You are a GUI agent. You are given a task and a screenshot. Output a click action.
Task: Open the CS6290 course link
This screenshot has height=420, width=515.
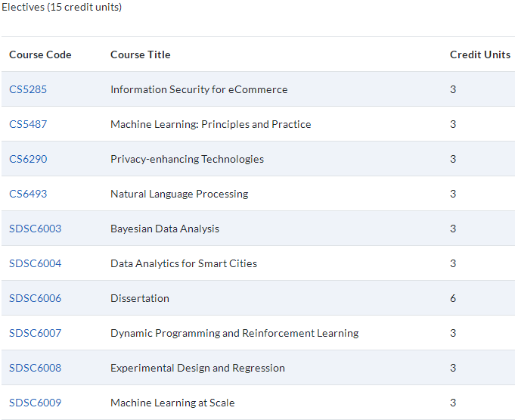[28, 159]
